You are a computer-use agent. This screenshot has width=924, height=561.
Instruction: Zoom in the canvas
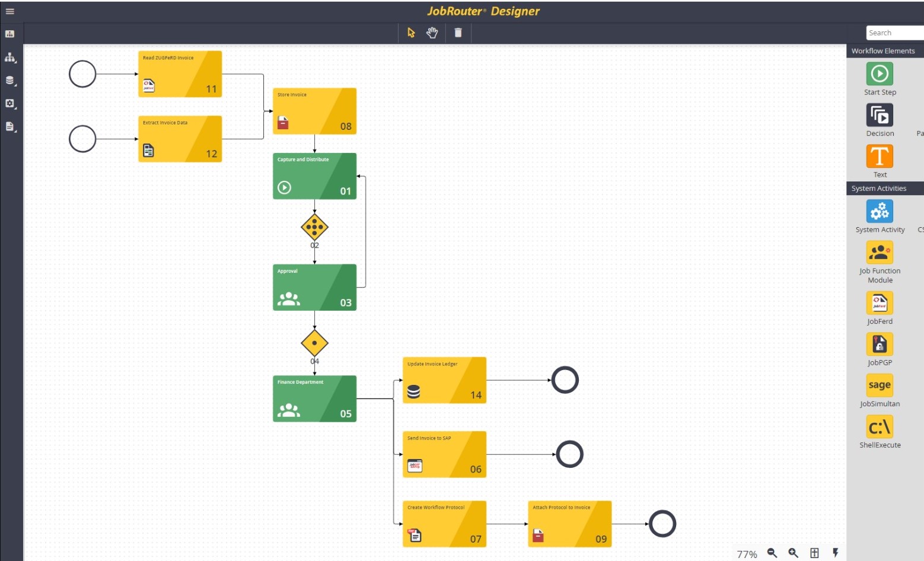(x=794, y=553)
